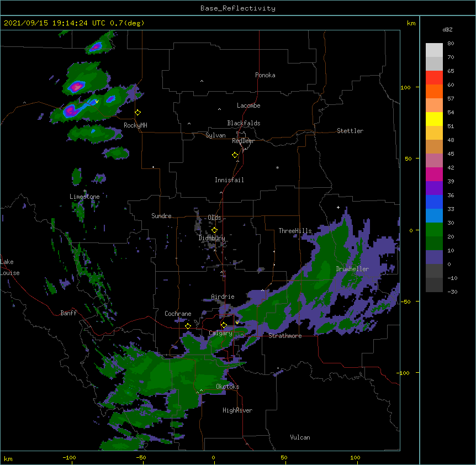Click the Blackfalds city label

[x=244, y=123]
